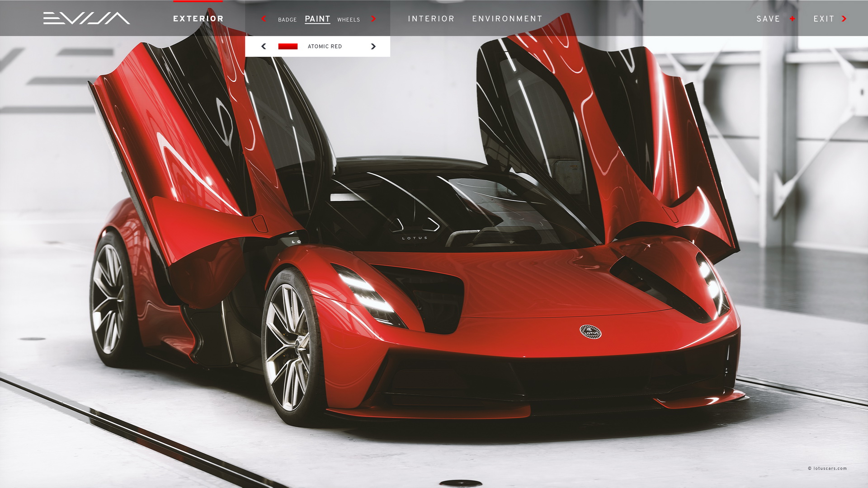The width and height of the screenshot is (868, 488).
Task: Select the ATOMIC RED color swatch
Action: click(288, 46)
